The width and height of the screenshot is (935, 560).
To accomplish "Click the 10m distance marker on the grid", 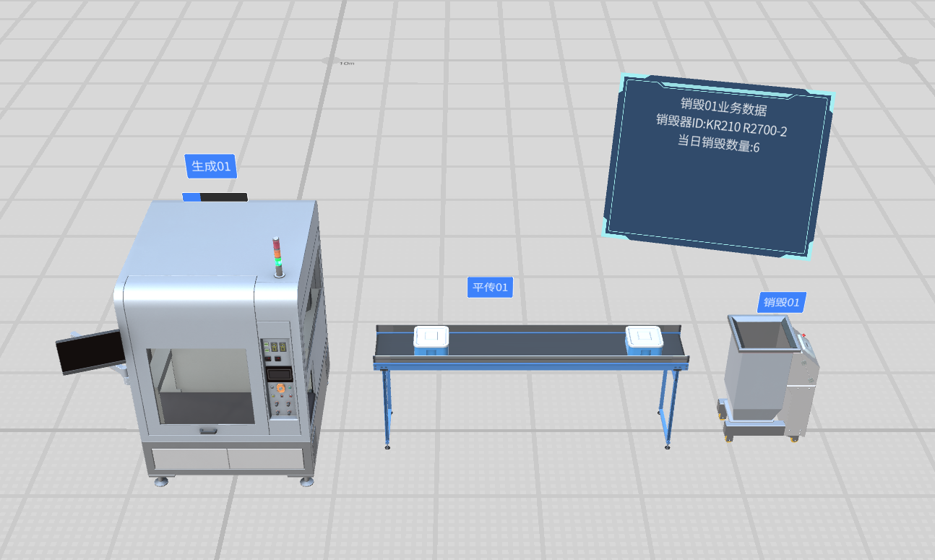I will tap(347, 64).
